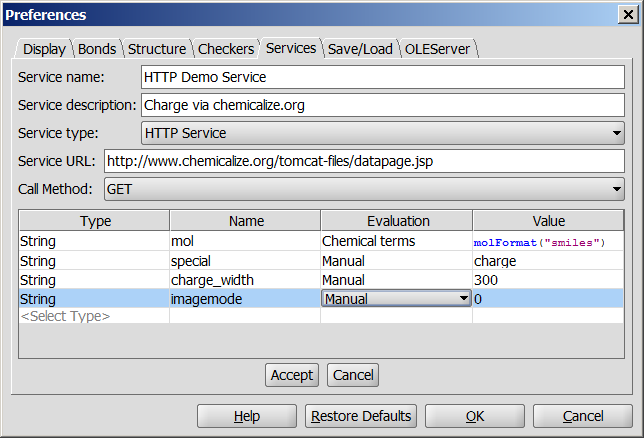The height and width of the screenshot is (438, 644).
Task: Click Restore Defaults button
Action: [361, 416]
